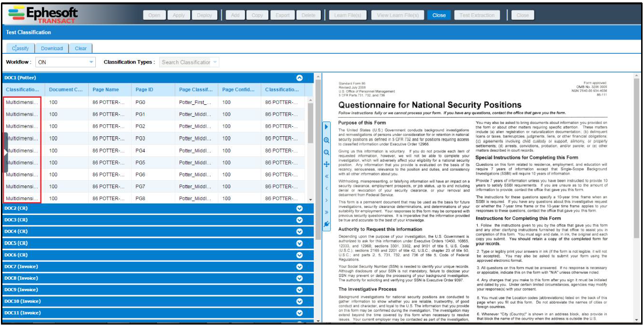Viewport: 644px width, 326px height.
Task: Click the DOC1 table scroll-down arrow
Action: (310, 200)
